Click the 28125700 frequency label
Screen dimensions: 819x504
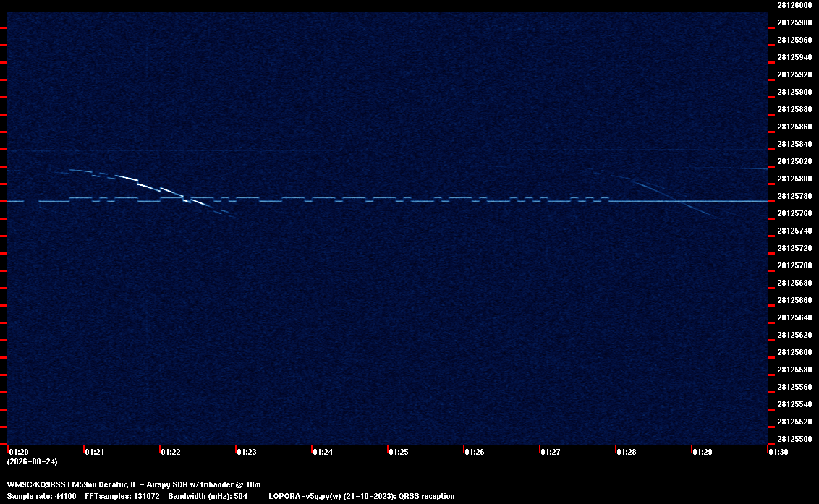point(794,265)
